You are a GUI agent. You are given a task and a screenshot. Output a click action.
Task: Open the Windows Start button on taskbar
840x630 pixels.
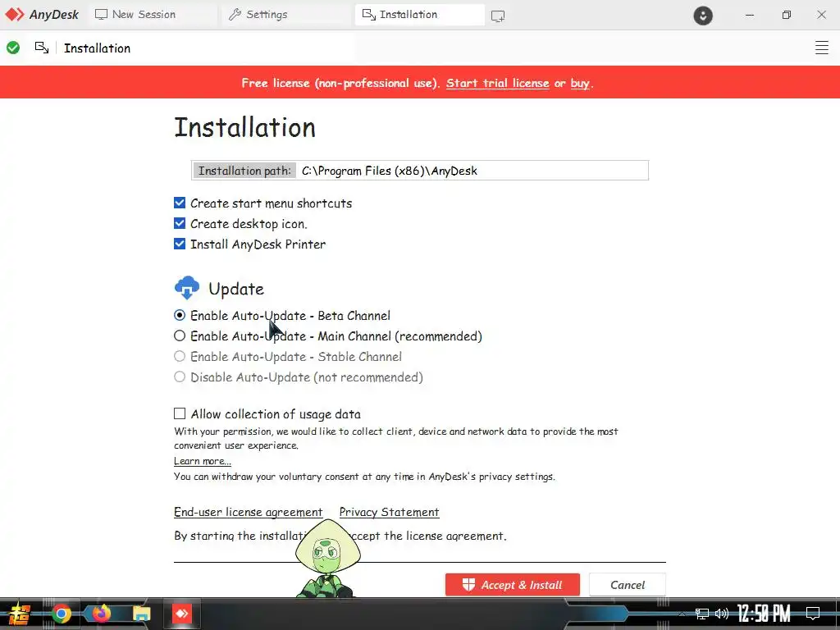coord(20,614)
